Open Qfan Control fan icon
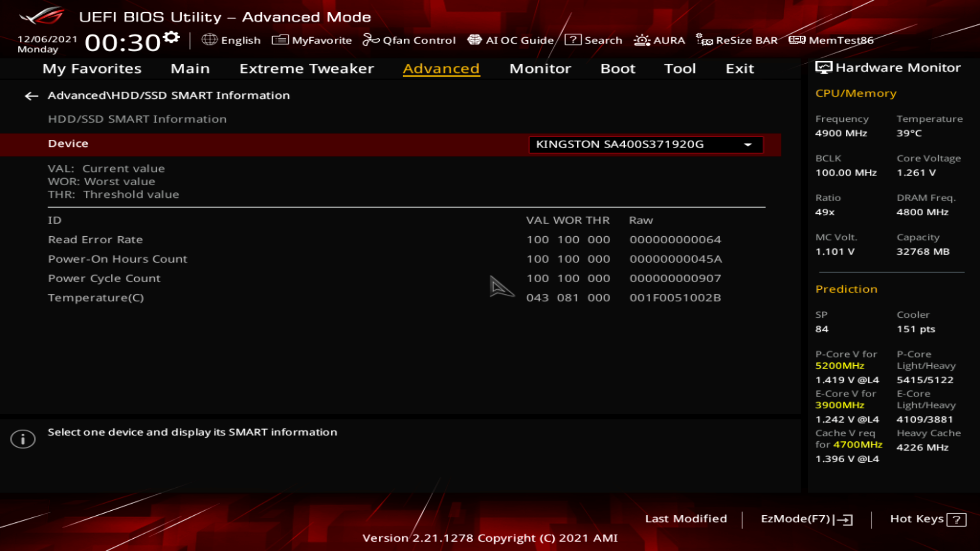 [x=371, y=40]
